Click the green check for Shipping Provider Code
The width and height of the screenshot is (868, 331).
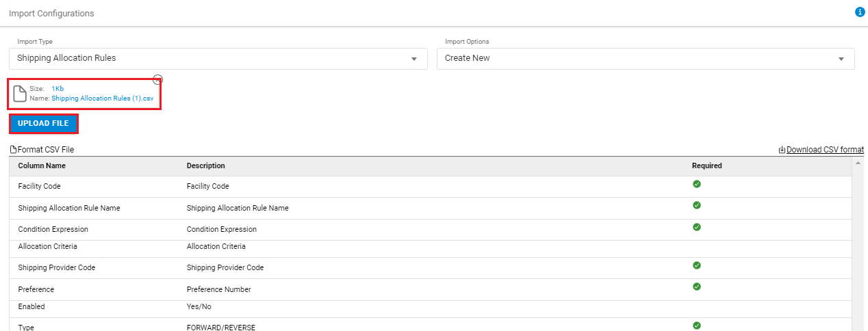click(x=697, y=265)
